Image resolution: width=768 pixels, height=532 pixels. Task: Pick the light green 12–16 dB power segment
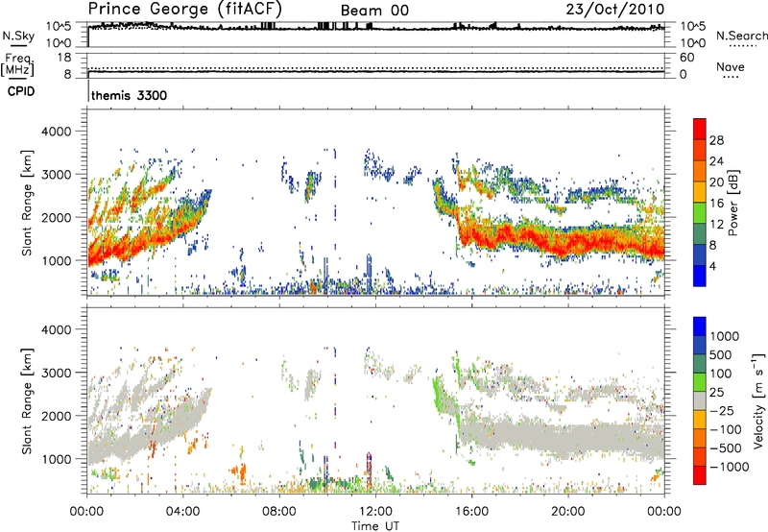click(700, 213)
